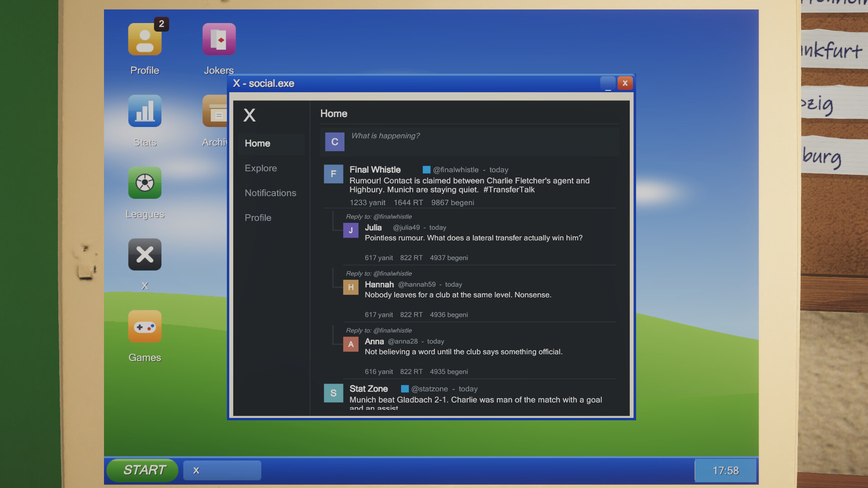Click Anna's A avatar
Screen dimensions: 868x488
[x=351, y=344]
